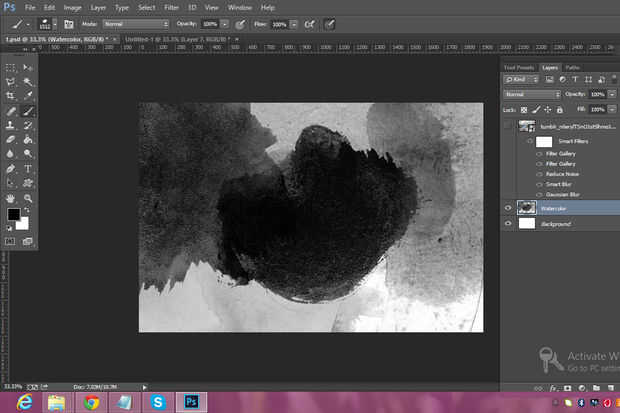This screenshot has width=620, height=413.
Task: Select the Zoom tool magnifier
Action: click(28, 199)
